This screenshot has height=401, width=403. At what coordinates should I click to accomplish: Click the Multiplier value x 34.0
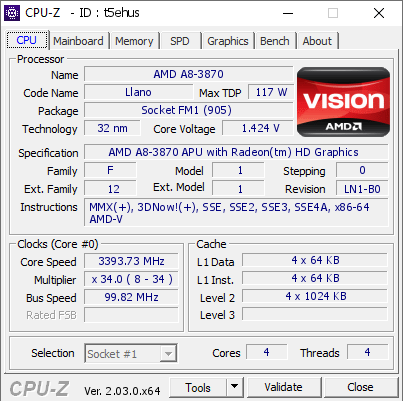[131, 279]
